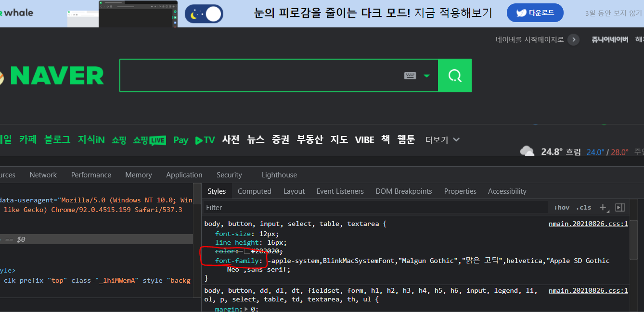Switch to the DevTools Network tab

tap(43, 175)
